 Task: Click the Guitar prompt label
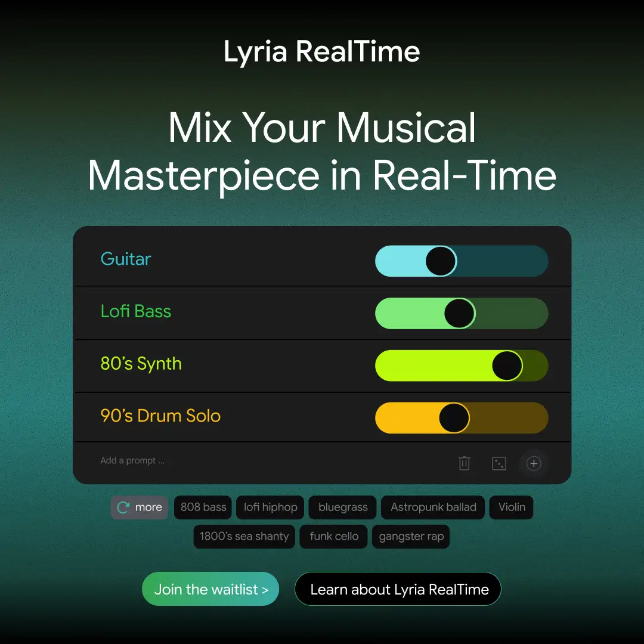[x=126, y=259]
